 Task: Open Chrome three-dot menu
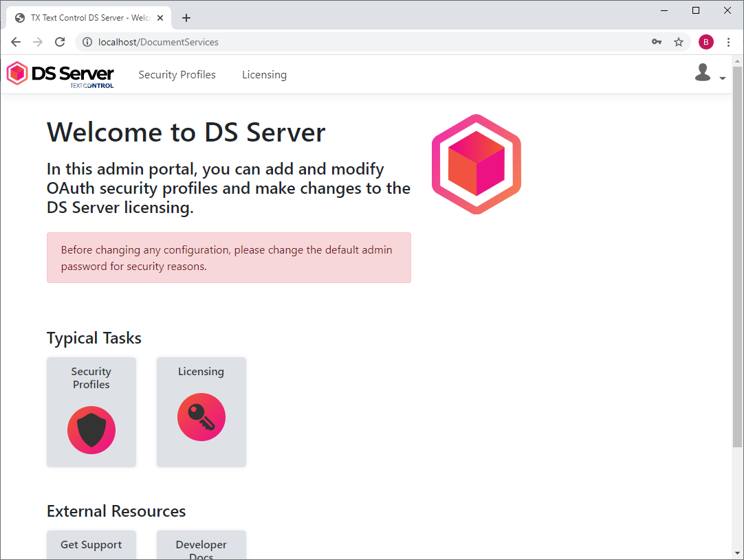coord(728,42)
